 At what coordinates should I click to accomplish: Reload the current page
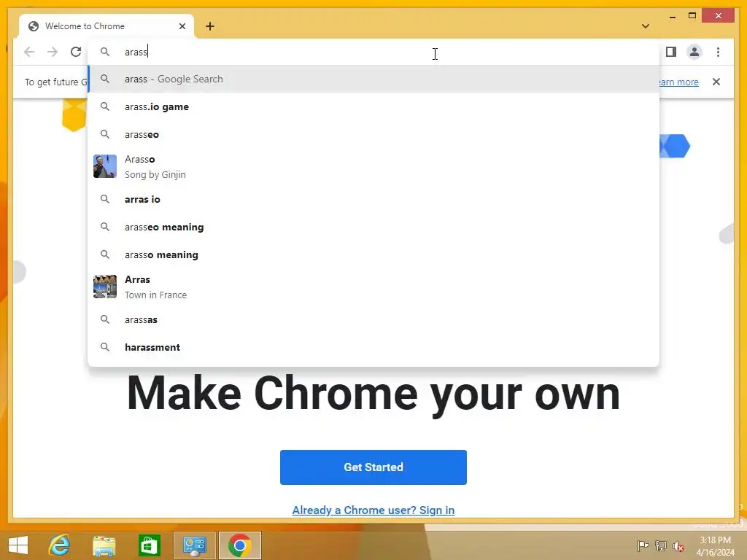click(76, 52)
